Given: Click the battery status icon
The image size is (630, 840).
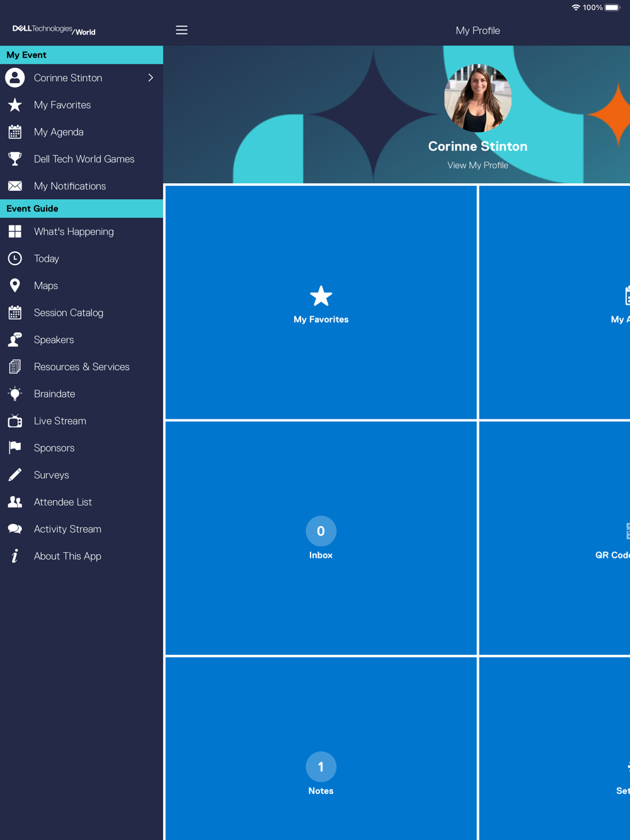Looking at the screenshot, I should [x=612, y=8].
